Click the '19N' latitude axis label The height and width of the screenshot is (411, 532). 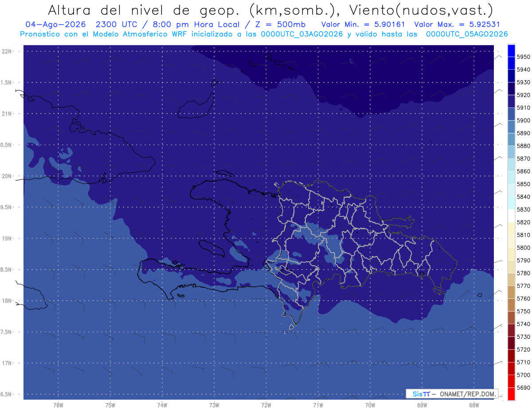[x=7, y=239]
